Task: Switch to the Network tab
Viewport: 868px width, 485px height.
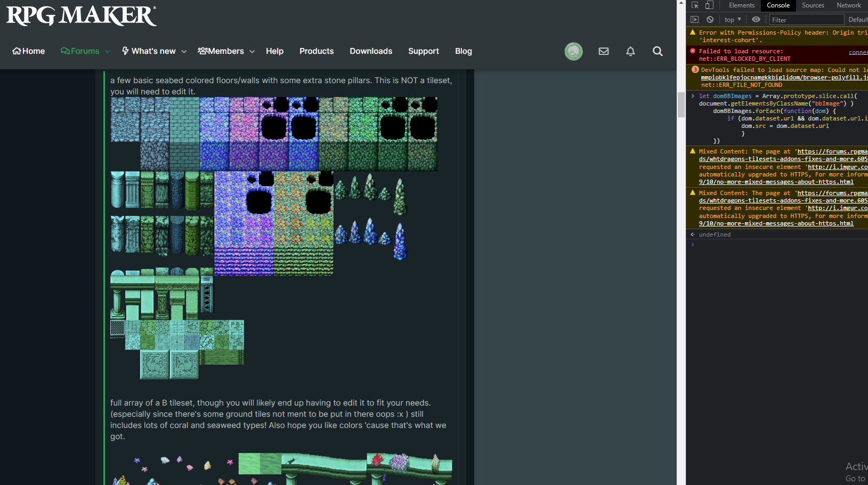Action: 849,5
